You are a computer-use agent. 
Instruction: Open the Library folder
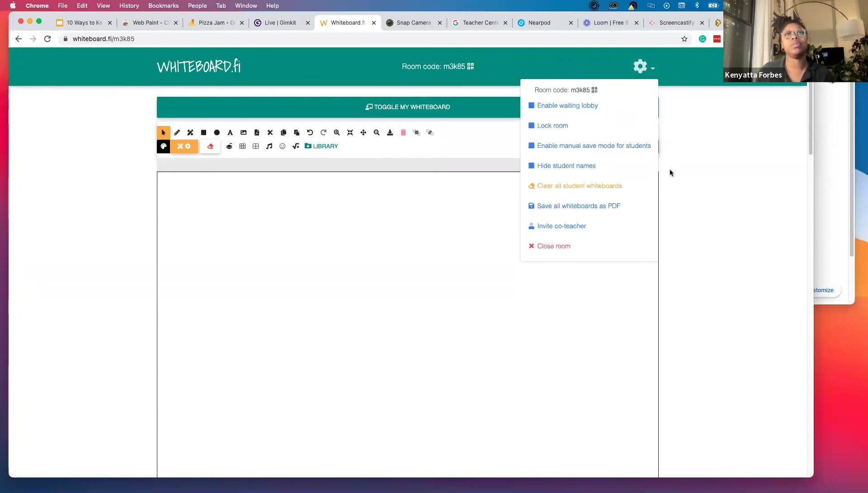pyautogui.click(x=321, y=146)
